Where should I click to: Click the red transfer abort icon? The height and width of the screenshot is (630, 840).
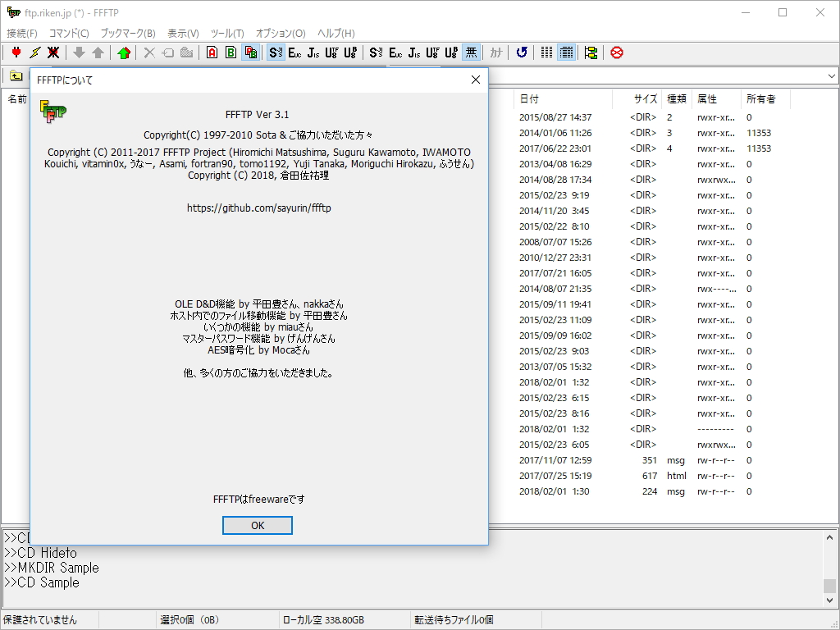615,52
